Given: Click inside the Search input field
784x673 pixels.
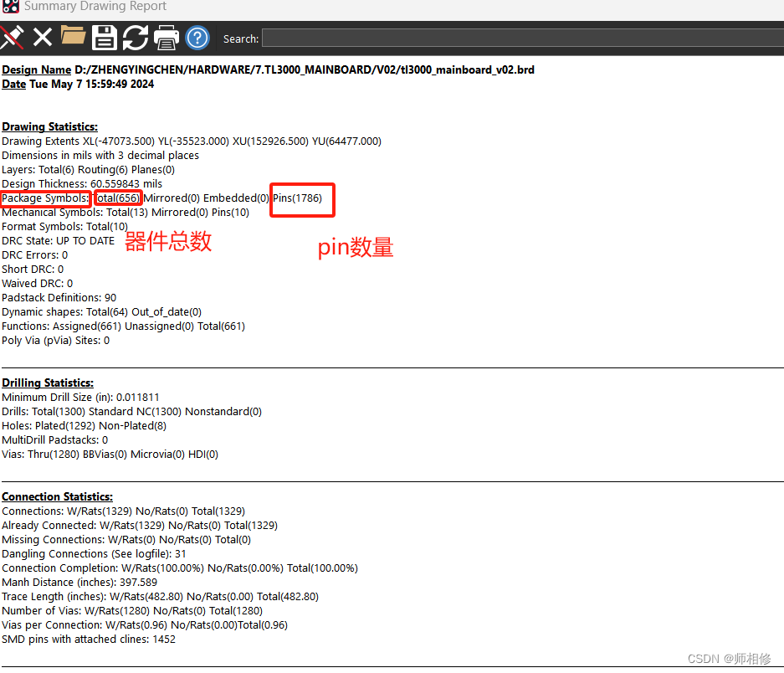Looking at the screenshot, I should tap(502, 38).
